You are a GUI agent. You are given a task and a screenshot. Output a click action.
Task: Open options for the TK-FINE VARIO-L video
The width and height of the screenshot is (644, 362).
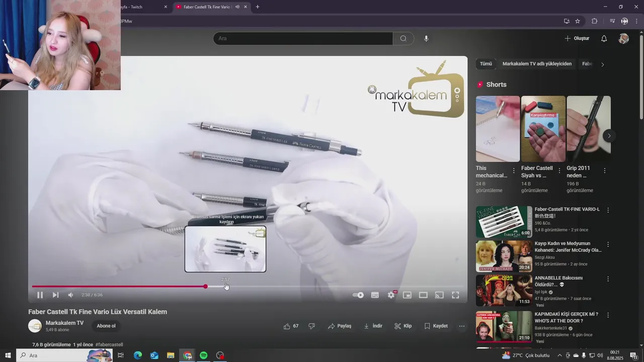pyautogui.click(x=608, y=210)
